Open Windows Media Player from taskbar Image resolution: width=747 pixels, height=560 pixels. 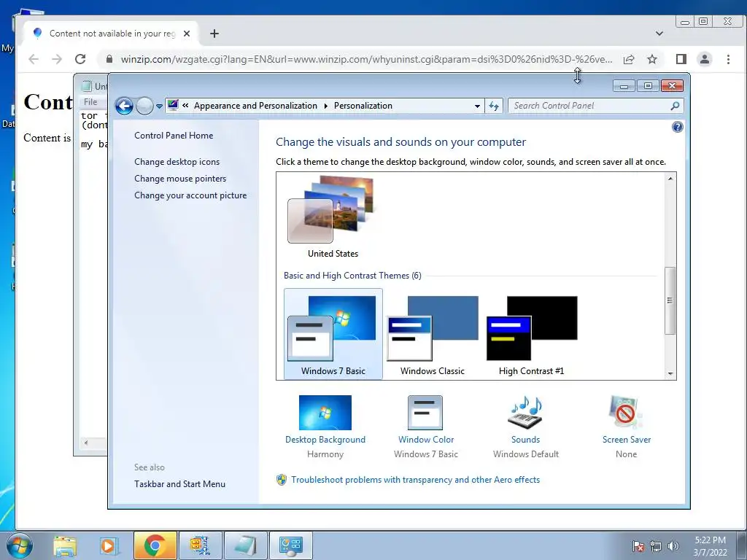point(108,545)
